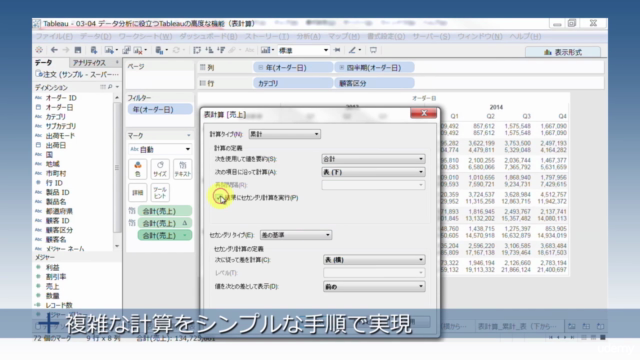Open the ファイル(F) menu

click(x=54, y=36)
